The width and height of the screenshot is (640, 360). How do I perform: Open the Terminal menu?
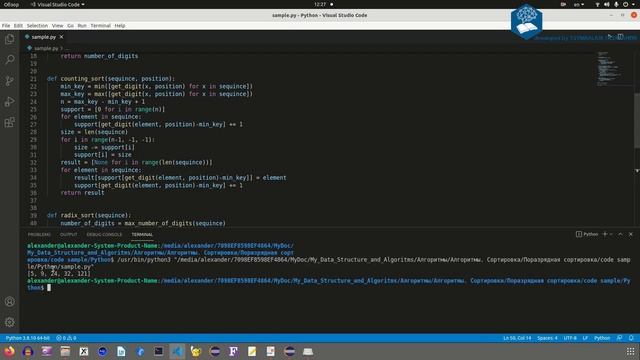click(x=100, y=25)
